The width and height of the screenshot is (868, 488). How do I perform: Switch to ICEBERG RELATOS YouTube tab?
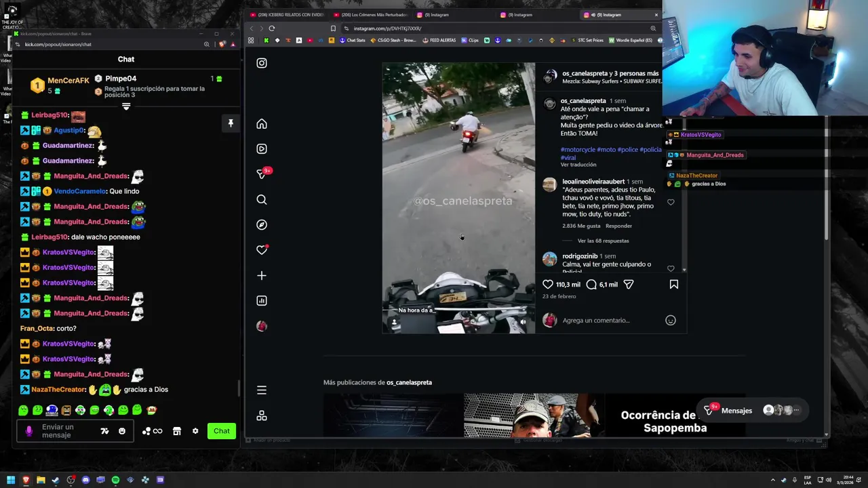coord(289,15)
